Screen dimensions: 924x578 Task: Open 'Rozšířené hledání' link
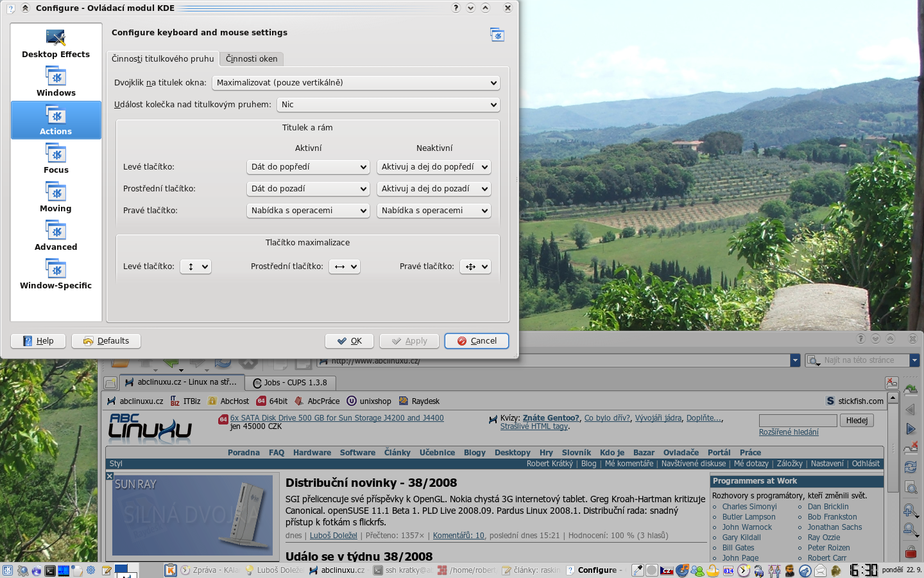pyautogui.click(x=789, y=432)
